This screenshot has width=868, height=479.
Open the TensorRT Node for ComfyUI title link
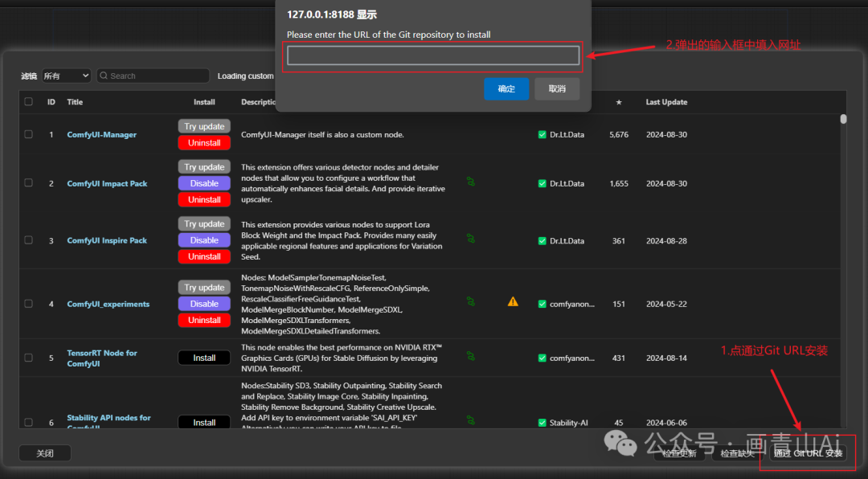pos(102,358)
